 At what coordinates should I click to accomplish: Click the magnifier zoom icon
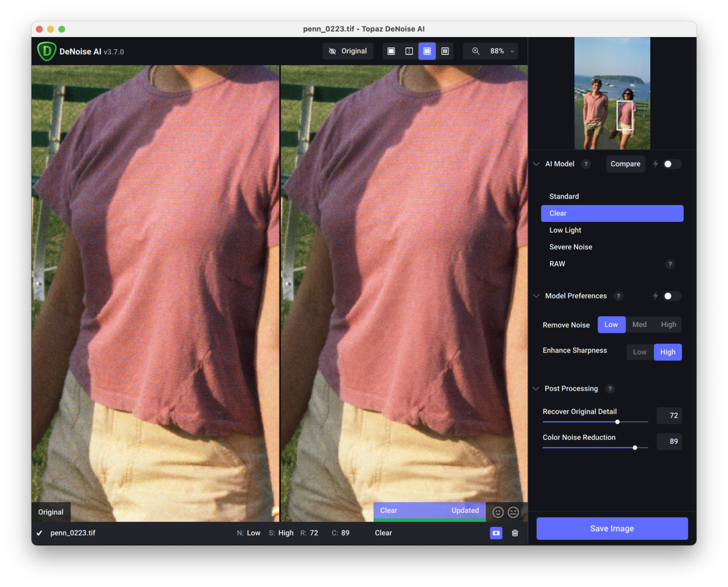(476, 51)
